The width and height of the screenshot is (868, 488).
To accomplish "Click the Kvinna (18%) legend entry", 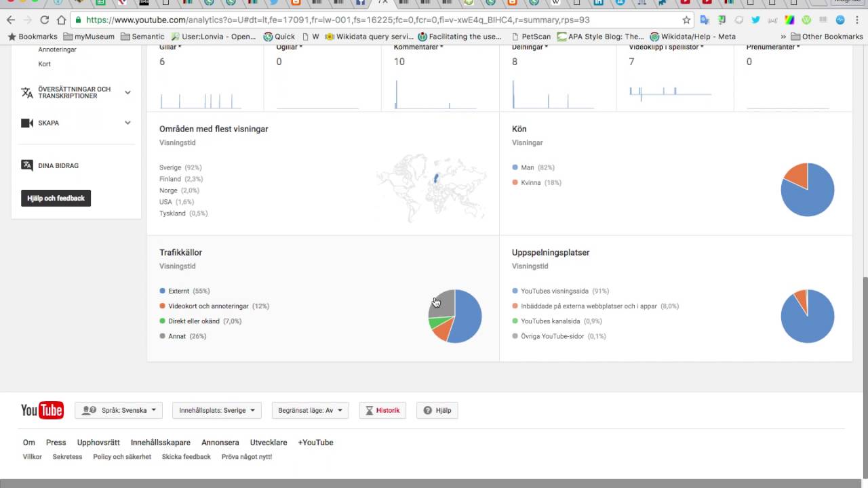I will 536,182.
